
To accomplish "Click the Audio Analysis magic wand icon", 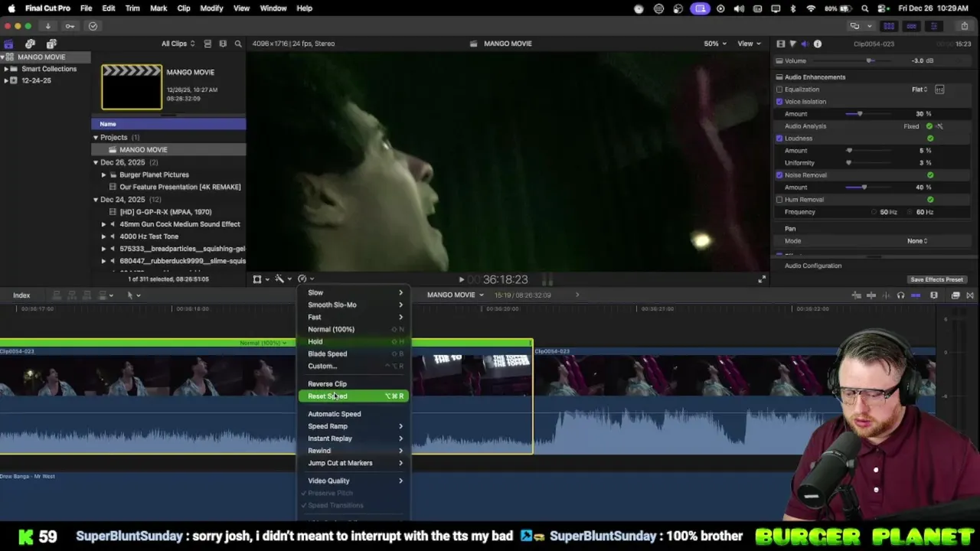I will coord(939,126).
